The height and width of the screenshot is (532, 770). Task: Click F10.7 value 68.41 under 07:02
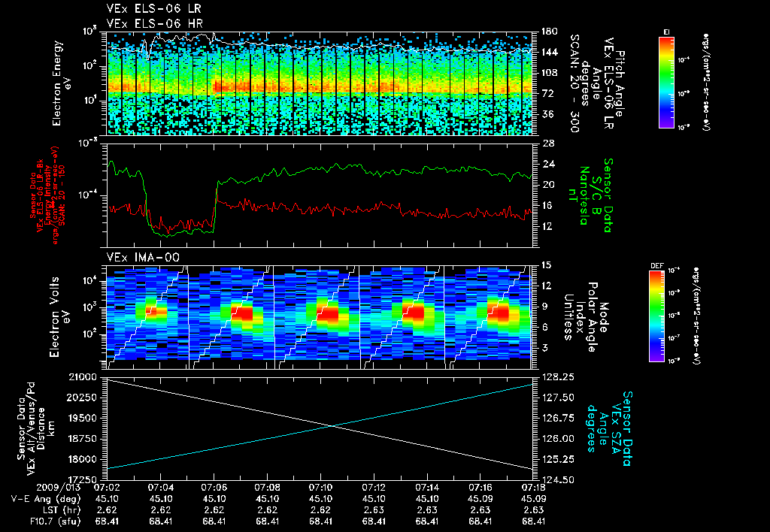107,521
